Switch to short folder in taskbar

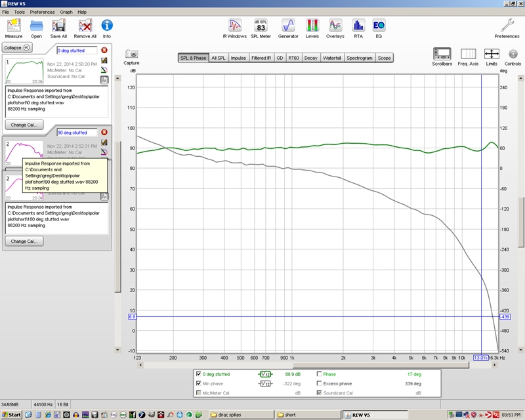[308, 415]
